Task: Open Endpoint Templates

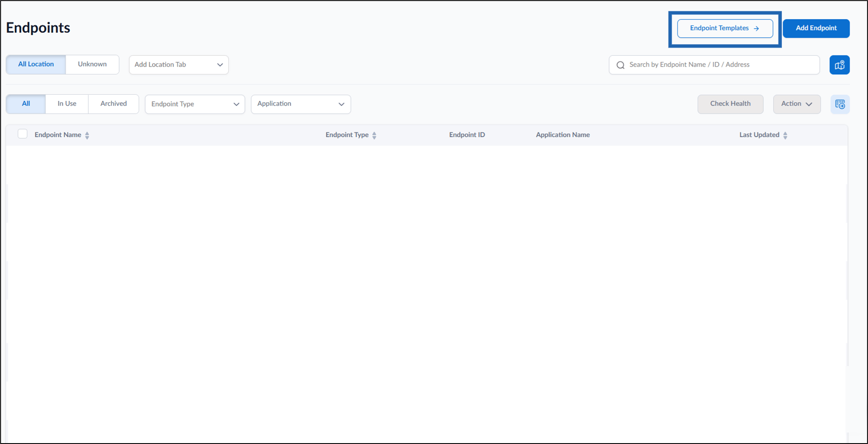Action: [725, 28]
